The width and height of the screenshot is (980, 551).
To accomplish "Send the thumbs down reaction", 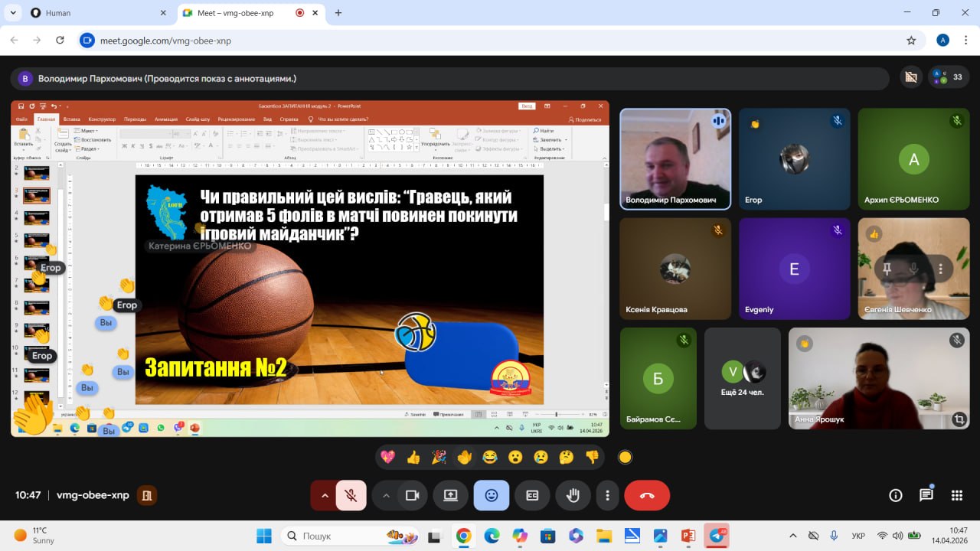I will click(592, 458).
